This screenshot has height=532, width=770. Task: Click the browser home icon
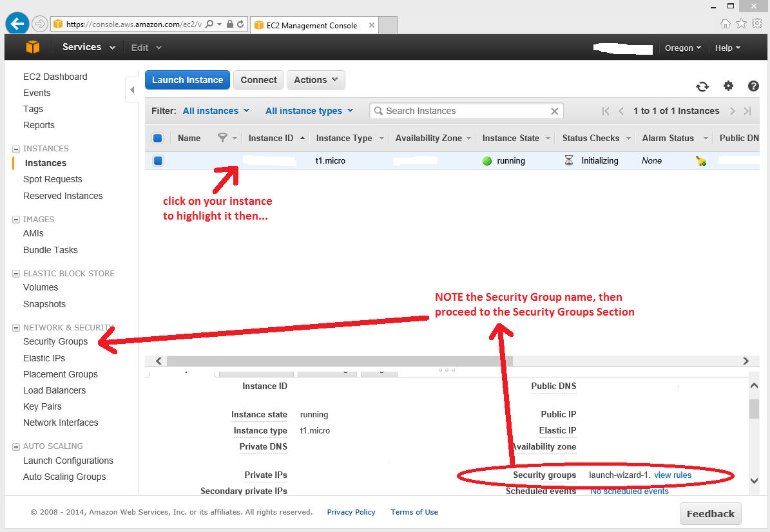click(x=726, y=24)
